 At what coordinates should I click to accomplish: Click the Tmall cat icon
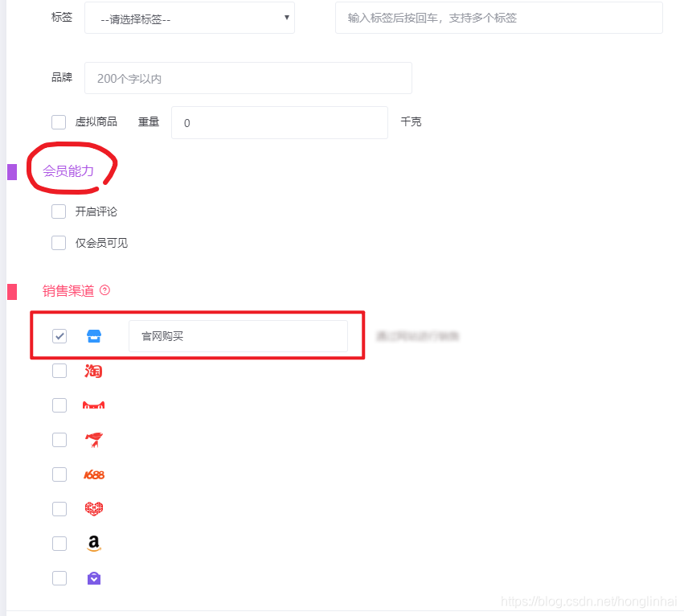93,405
